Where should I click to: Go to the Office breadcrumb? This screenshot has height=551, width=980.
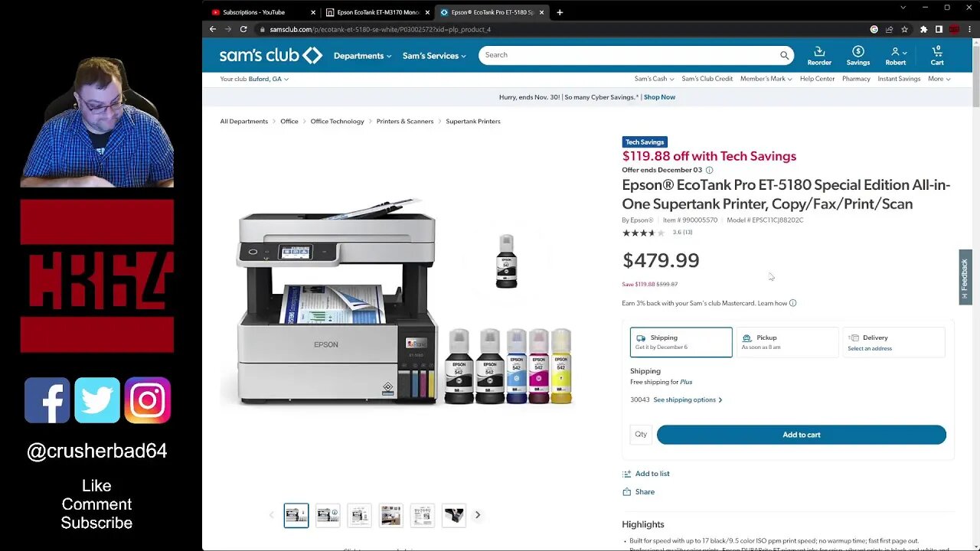pyautogui.click(x=289, y=121)
